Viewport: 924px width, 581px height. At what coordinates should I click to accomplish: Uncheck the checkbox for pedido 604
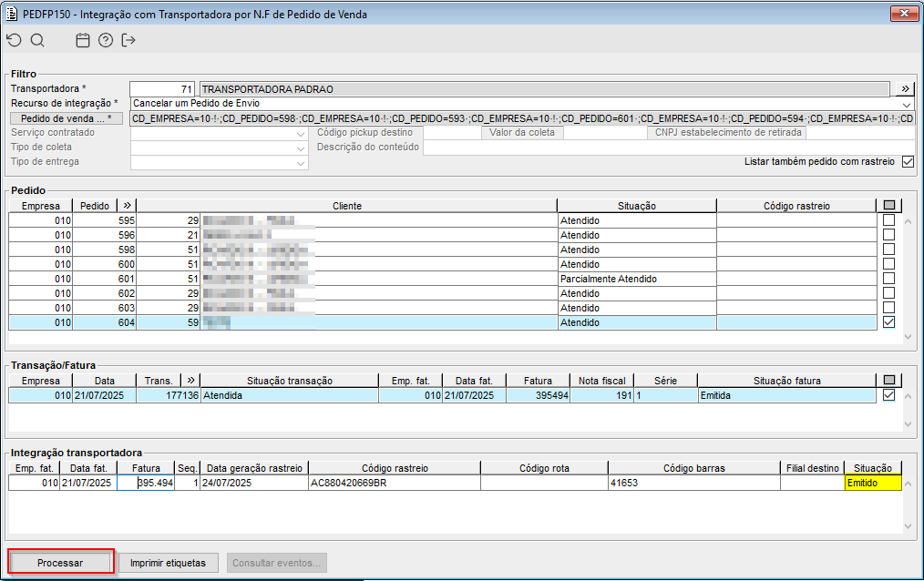pyautogui.click(x=889, y=322)
